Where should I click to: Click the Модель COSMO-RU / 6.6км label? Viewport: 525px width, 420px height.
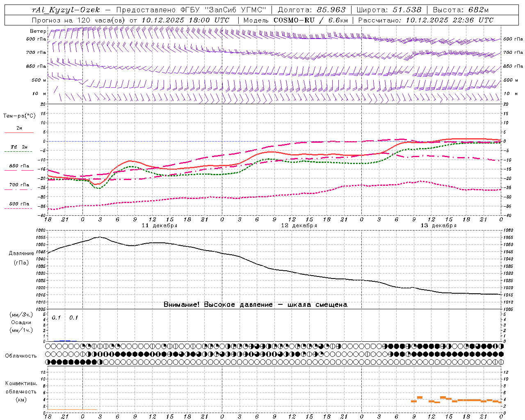296,20
